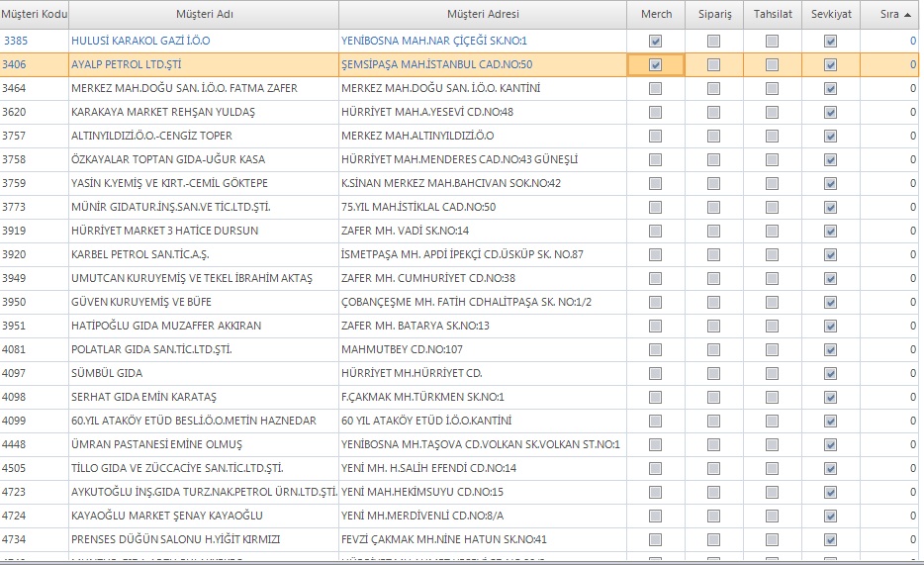This screenshot has height=565, width=924.
Task: Check Merch for MÜNİR GIDATUR.İNŞ.SAN.VE TİC.LTD.ŞTİ.
Action: click(655, 208)
